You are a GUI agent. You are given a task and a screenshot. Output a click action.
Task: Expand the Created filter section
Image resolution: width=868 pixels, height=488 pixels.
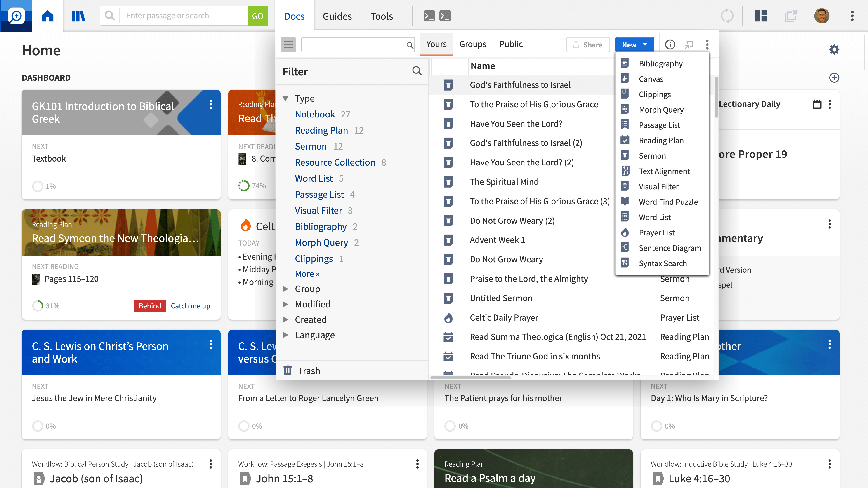click(285, 320)
